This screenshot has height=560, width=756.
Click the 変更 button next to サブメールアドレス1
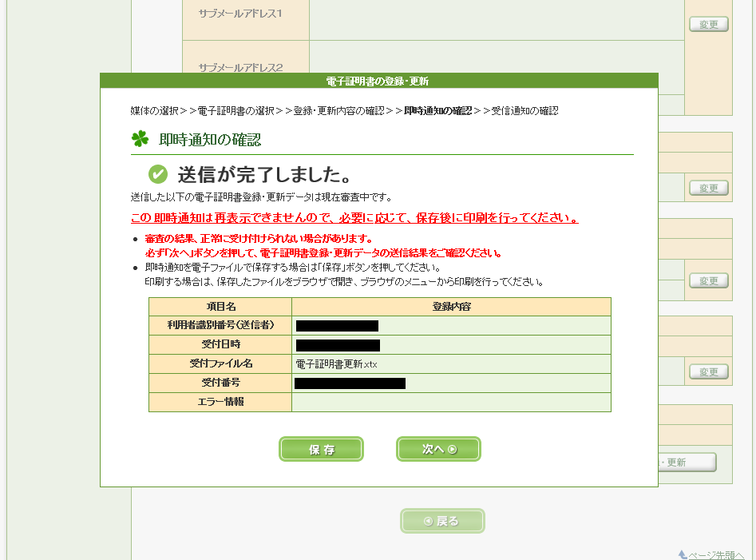point(709,24)
